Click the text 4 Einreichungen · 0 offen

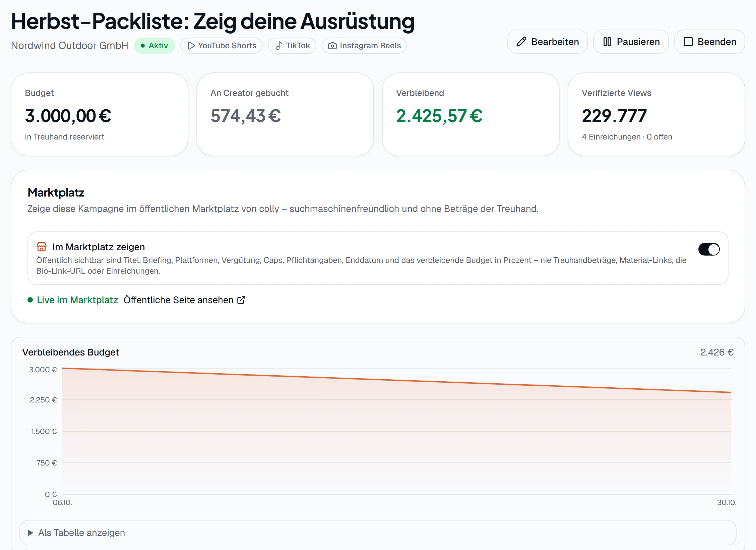(627, 137)
